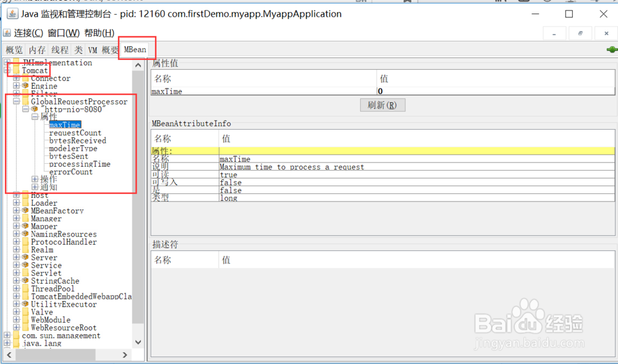Image resolution: width=618 pixels, height=364 pixels.
Task: Select the bytesSent attribute
Action: (x=69, y=156)
